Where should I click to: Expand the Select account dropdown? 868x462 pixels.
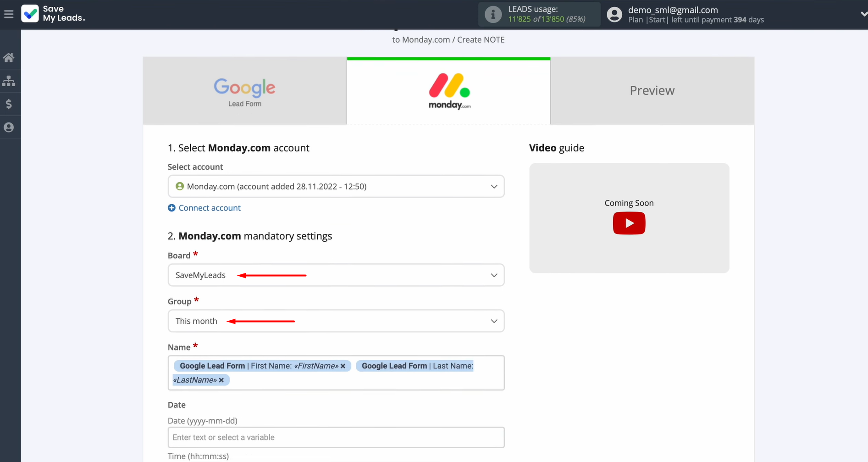(x=336, y=186)
